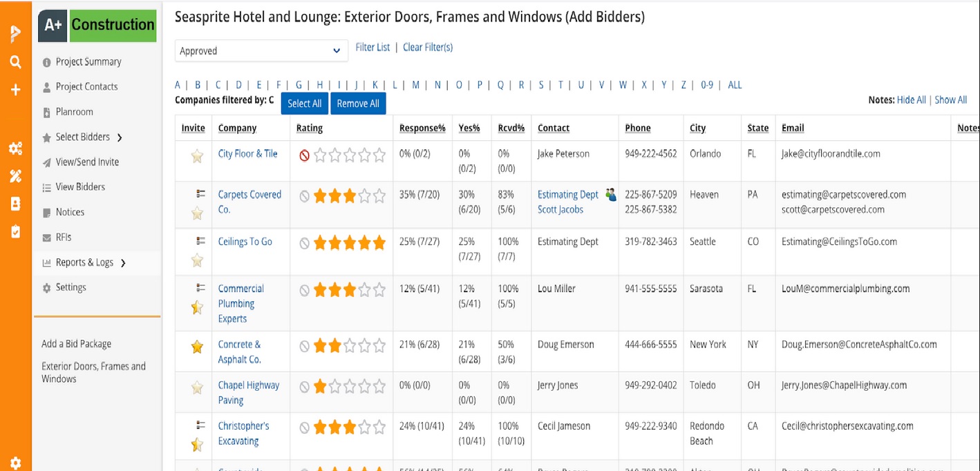Click the search icon in the orange sidebar
The height and width of the screenshot is (471, 980).
pos(15,62)
